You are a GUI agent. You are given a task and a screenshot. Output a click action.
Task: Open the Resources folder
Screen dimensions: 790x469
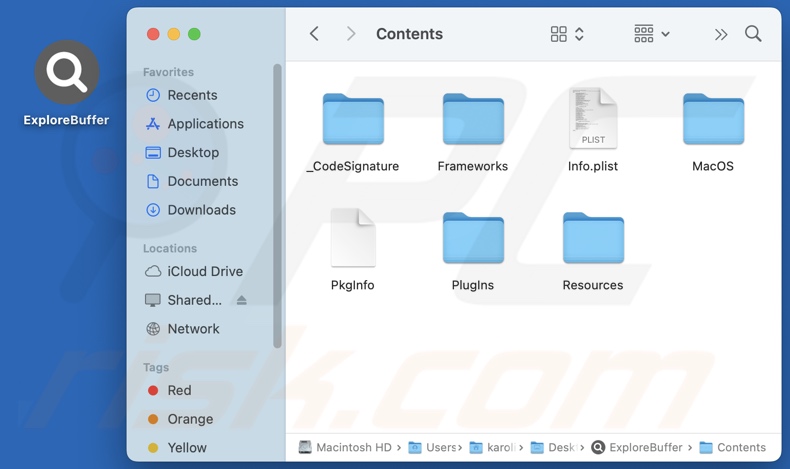coord(593,239)
